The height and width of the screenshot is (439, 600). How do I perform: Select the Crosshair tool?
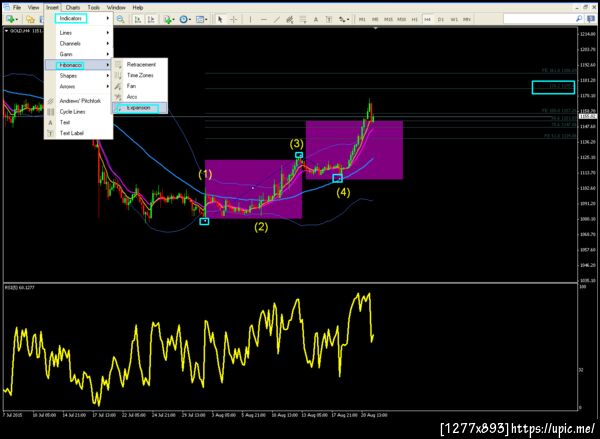233,19
